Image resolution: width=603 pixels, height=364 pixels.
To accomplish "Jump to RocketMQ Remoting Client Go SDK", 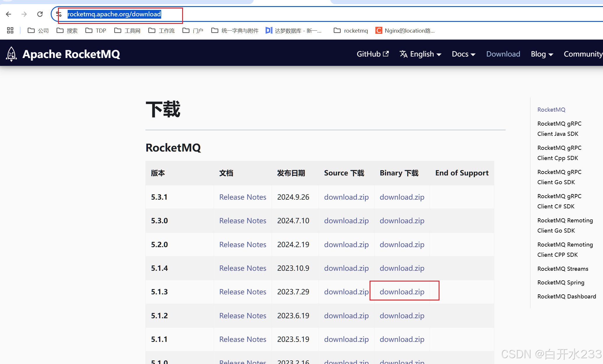I will [565, 225].
